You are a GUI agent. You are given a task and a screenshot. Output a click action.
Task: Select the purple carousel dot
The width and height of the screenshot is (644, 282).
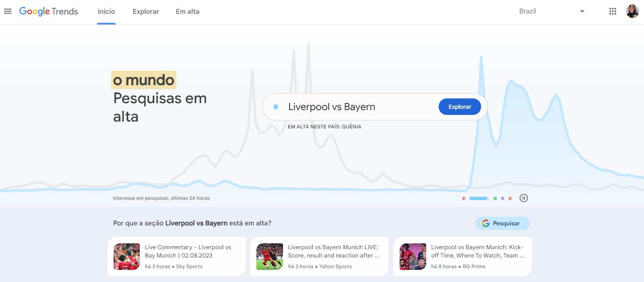click(503, 198)
